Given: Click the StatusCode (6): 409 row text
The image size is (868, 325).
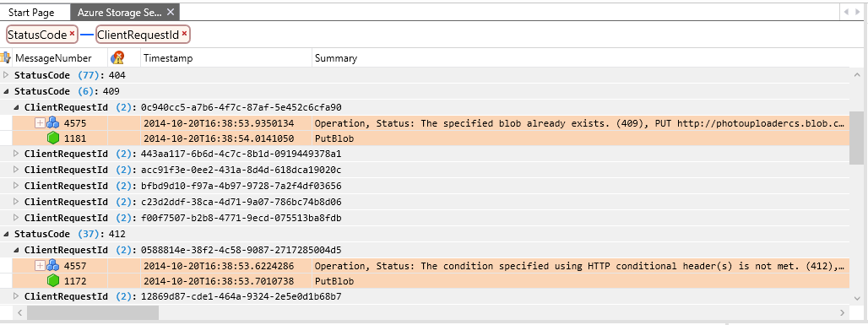Looking at the screenshot, I should (x=67, y=91).
